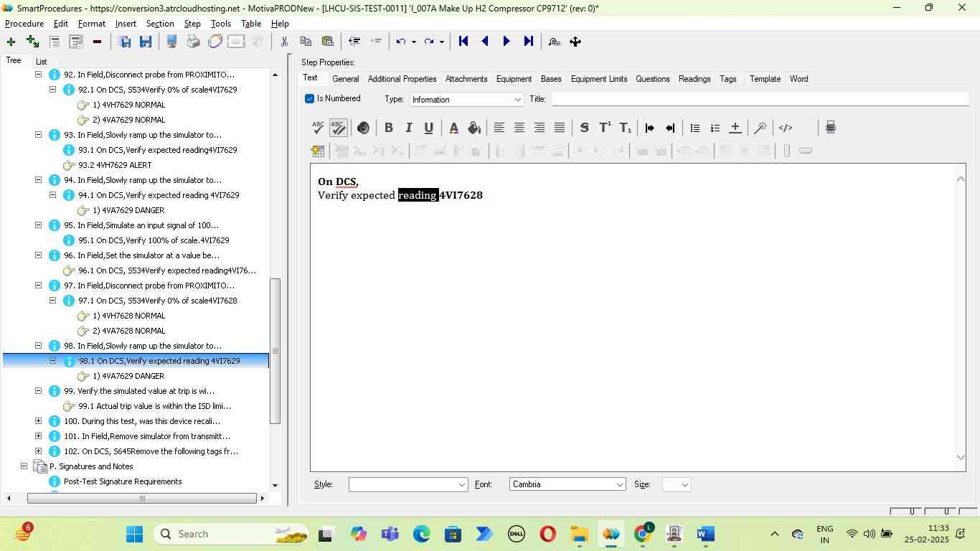Expand step 100 During this test
Screen dimensions: 980x551
pos(38,421)
